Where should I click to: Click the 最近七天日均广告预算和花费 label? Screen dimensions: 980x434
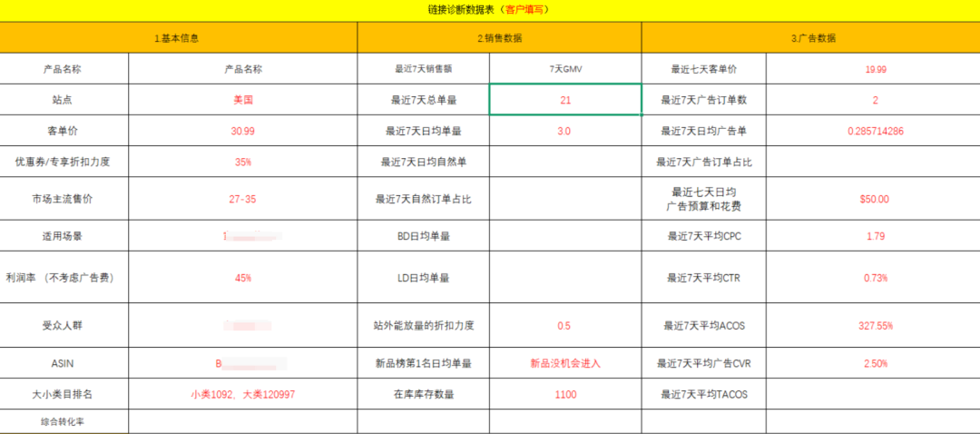pyautogui.click(x=704, y=199)
